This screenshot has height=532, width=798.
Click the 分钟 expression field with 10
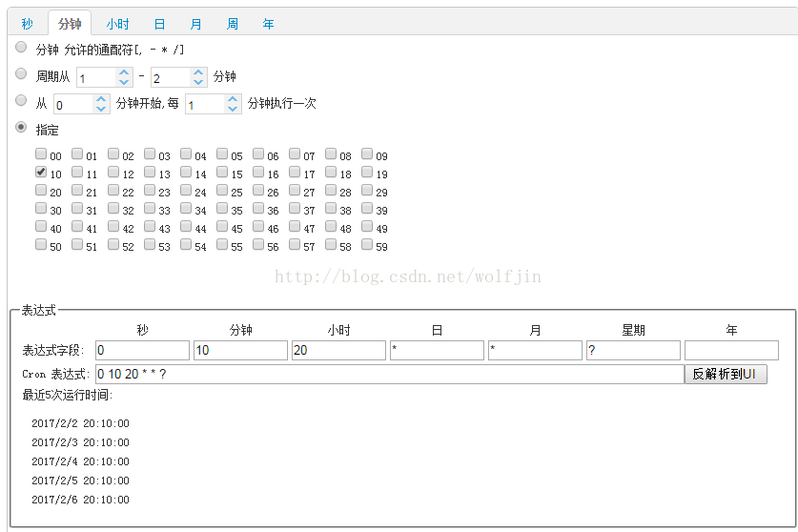click(x=240, y=350)
